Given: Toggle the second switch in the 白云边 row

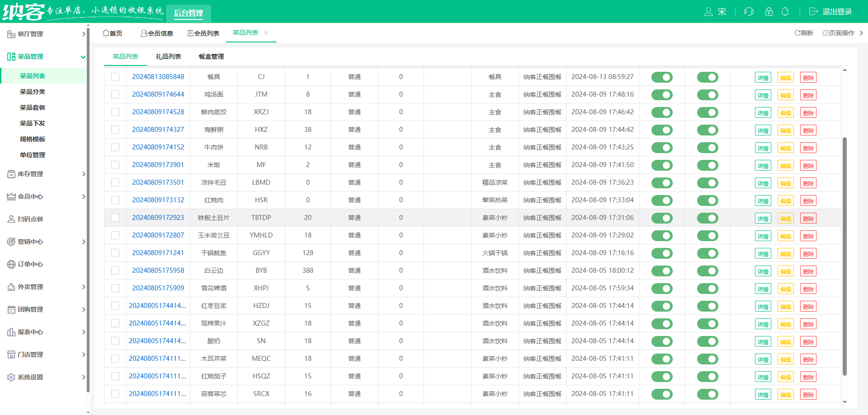Looking at the screenshot, I should (x=708, y=271).
